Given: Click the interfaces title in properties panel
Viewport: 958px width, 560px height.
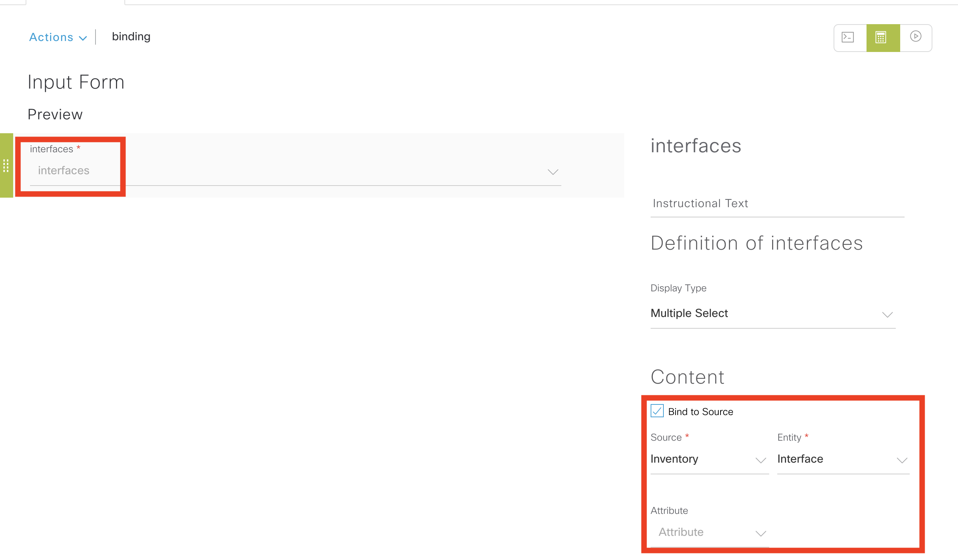Looking at the screenshot, I should [x=695, y=146].
